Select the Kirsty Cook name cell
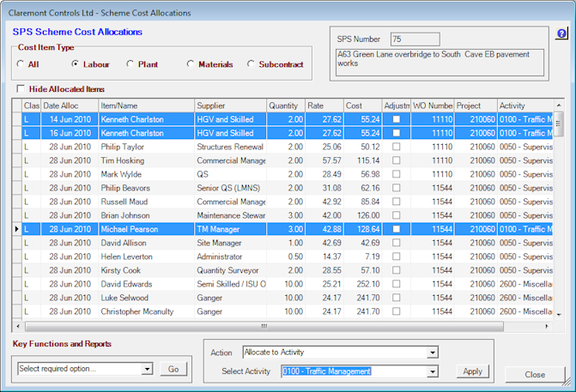The height and width of the screenshot is (392, 576). [147, 270]
